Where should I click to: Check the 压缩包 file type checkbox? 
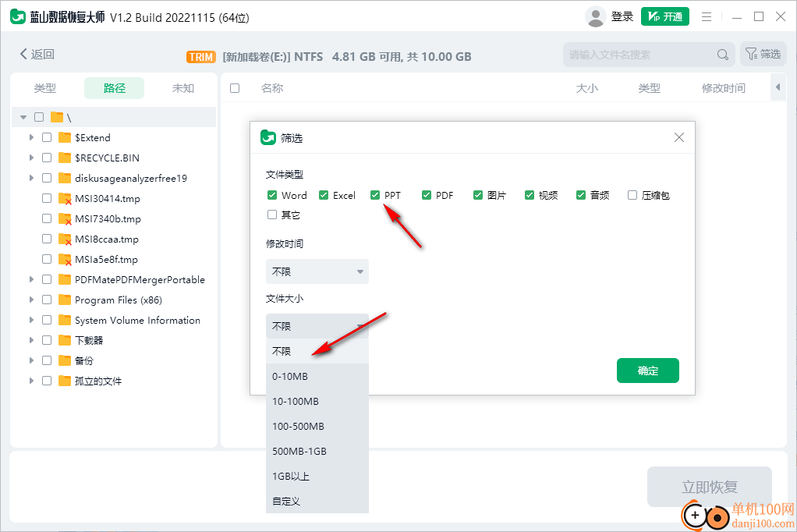[x=632, y=195]
